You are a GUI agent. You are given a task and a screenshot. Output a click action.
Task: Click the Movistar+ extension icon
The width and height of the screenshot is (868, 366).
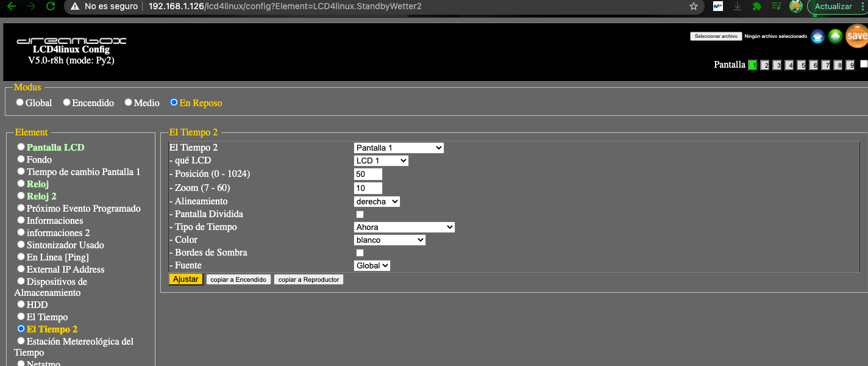point(718,7)
